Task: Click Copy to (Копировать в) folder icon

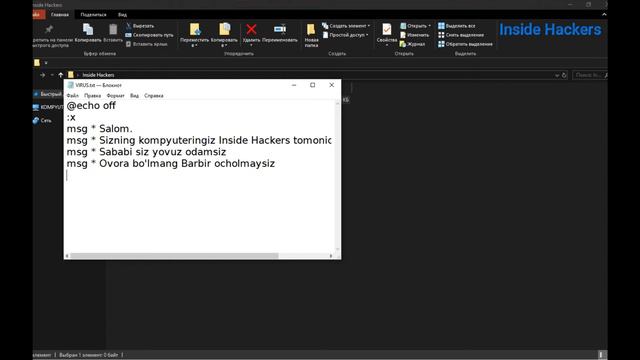Action: coord(224,29)
